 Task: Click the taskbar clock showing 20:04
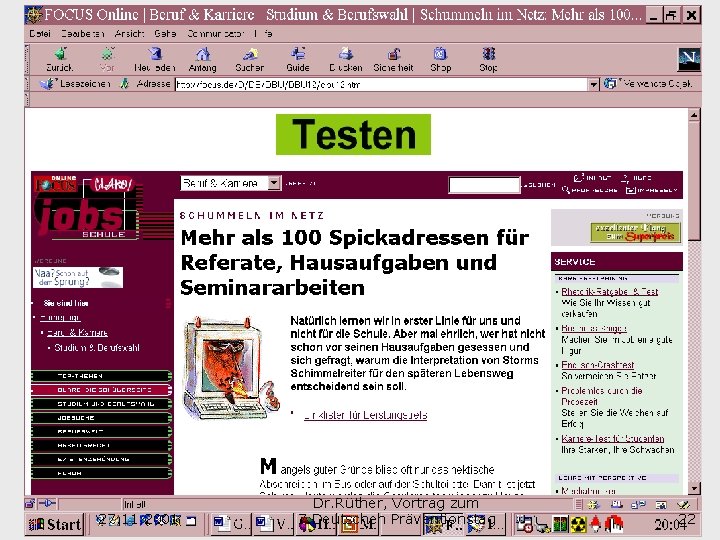pos(670,524)
